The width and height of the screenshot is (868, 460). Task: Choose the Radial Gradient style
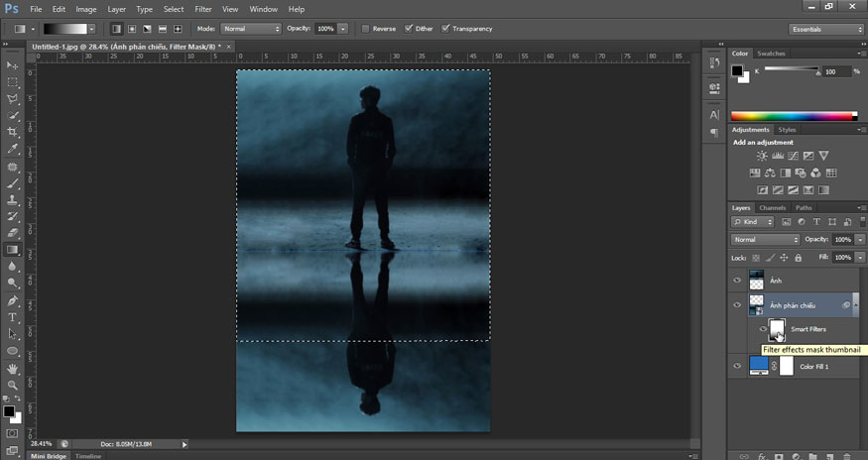click(x=132, y=29)
